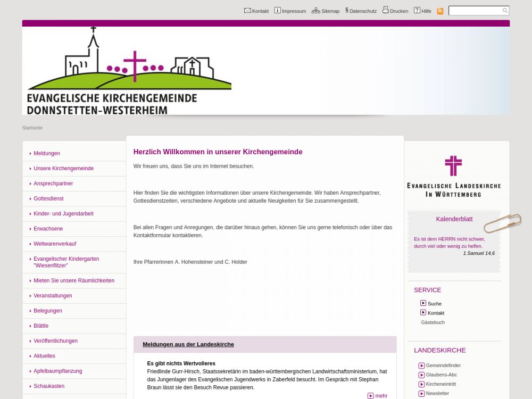Image resolution: width=532 pixels, height=399 pixels.
Task: Focus the top search text field
Action: (475, 11)
